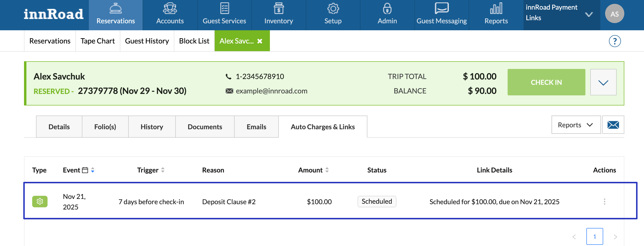The image size is (644, 246).
Task: Click the example@innroad.com email address
Action: tap(272, 91)
